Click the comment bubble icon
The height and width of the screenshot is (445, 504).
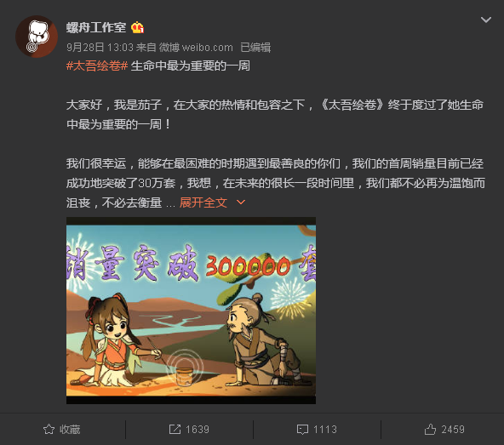302,430
